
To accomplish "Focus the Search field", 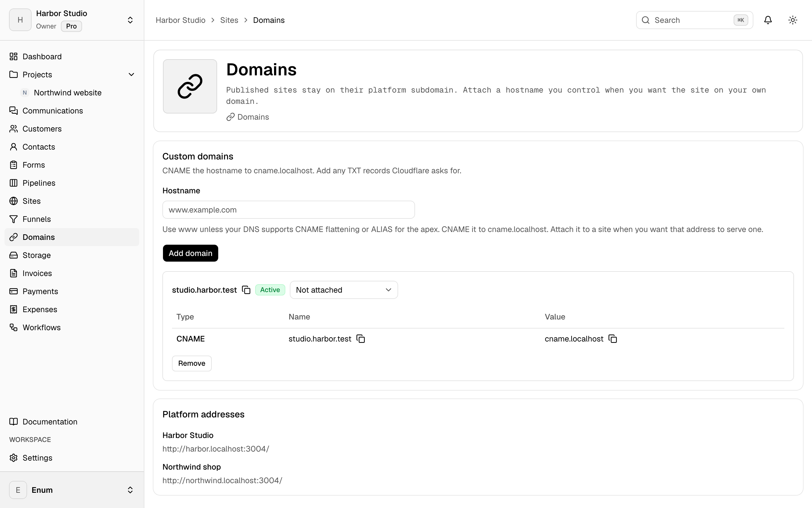I will [x=694, y=20].
